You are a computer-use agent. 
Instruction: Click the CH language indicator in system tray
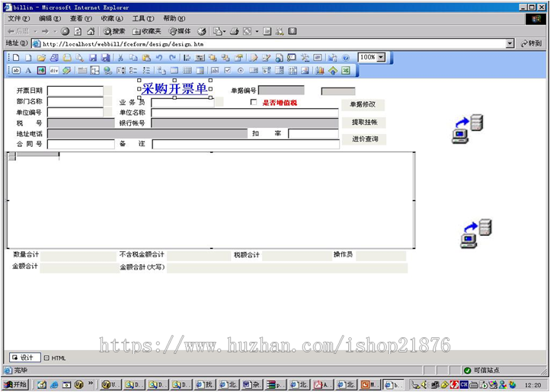pos(464,384)
